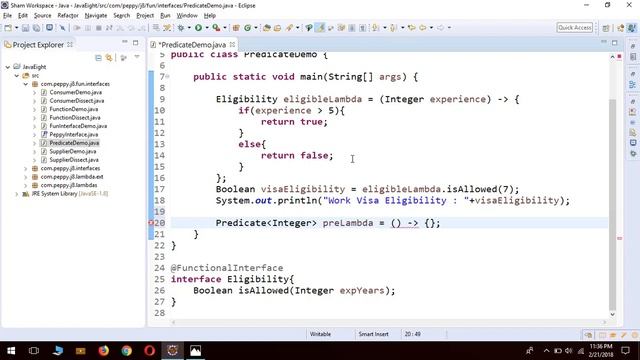640x360 pixels.
Task: Toggle Link with Editor in Project Explorer
Action: [109, 58]
